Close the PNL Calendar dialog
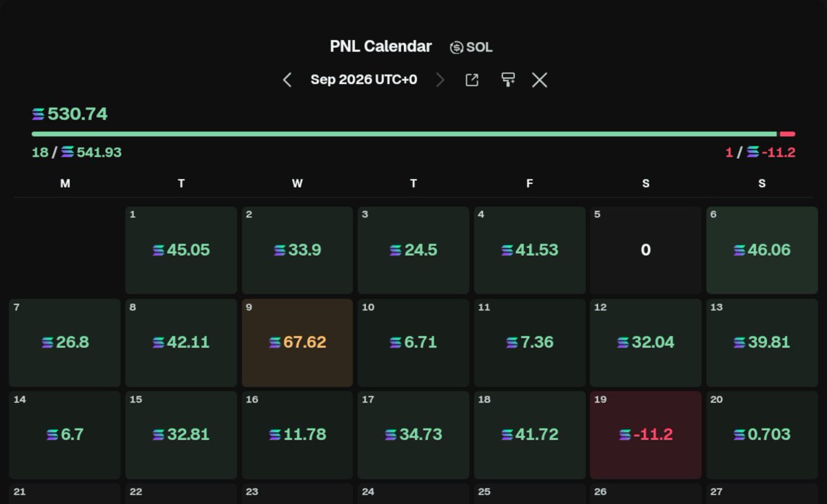The width and height of the screenshot is (827, 504). point(540,80)
